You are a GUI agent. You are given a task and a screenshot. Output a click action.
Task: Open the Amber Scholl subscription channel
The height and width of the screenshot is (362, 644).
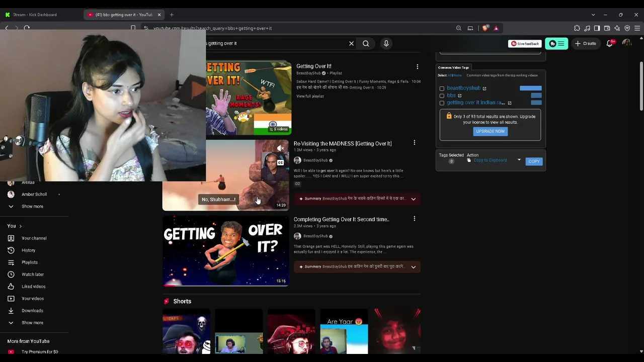[34, 194]
